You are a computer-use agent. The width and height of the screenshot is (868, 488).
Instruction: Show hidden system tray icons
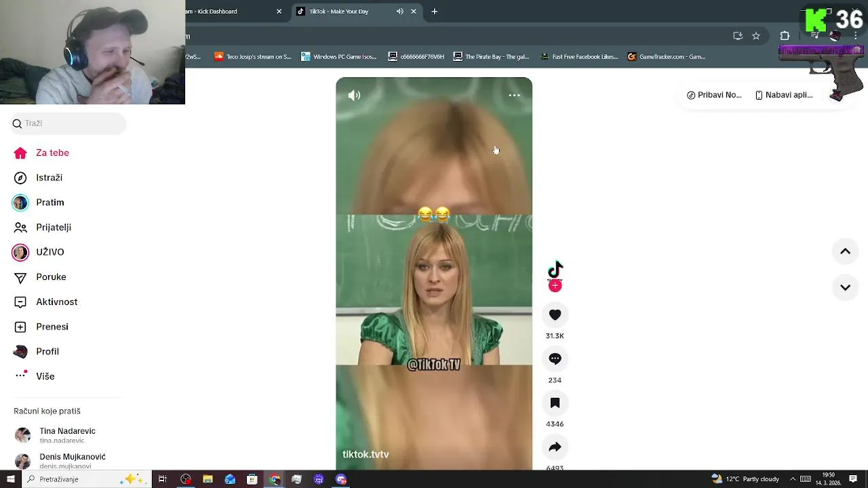[792, 479]
